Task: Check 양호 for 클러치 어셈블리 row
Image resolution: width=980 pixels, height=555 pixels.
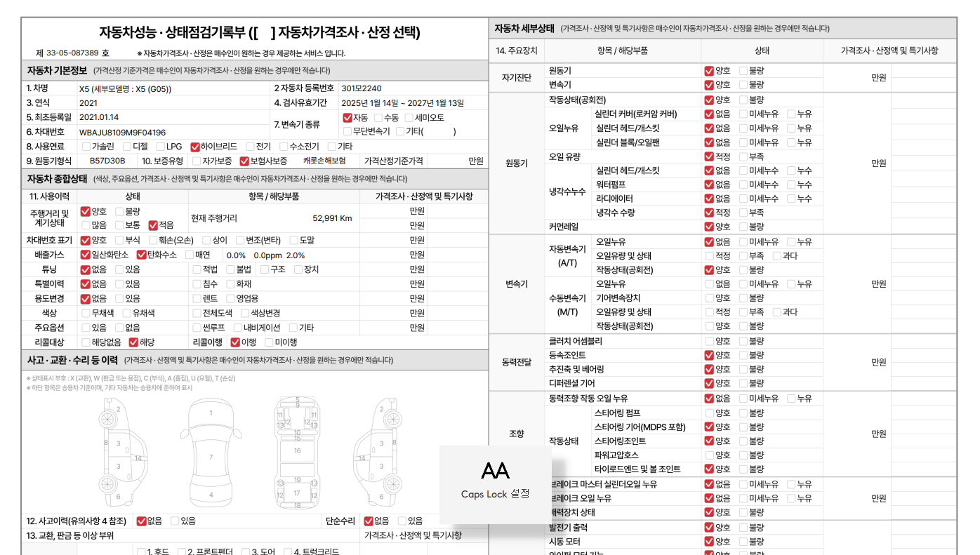Action: (x=709, y=341)
